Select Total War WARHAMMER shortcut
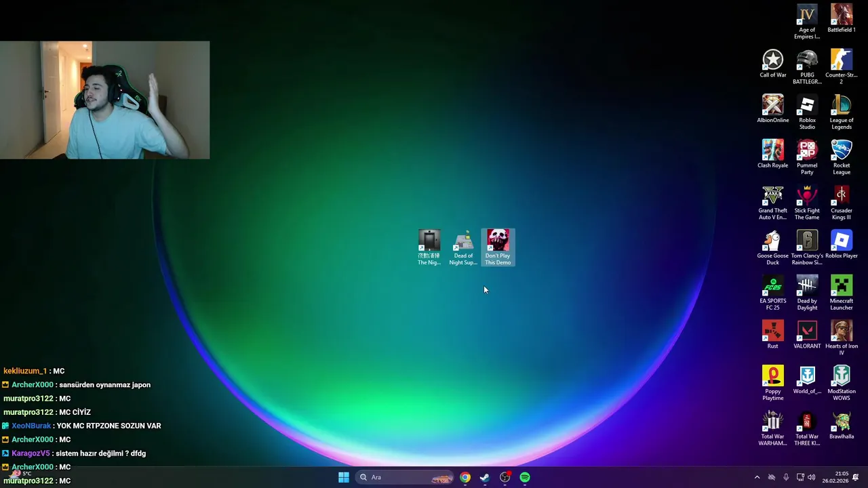The width and height of the screenshot is (868, 488). [x=772, y=428]
